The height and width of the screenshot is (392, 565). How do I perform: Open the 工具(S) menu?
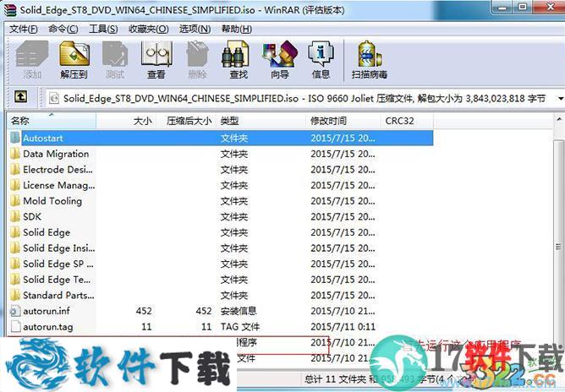pos(103,29)
